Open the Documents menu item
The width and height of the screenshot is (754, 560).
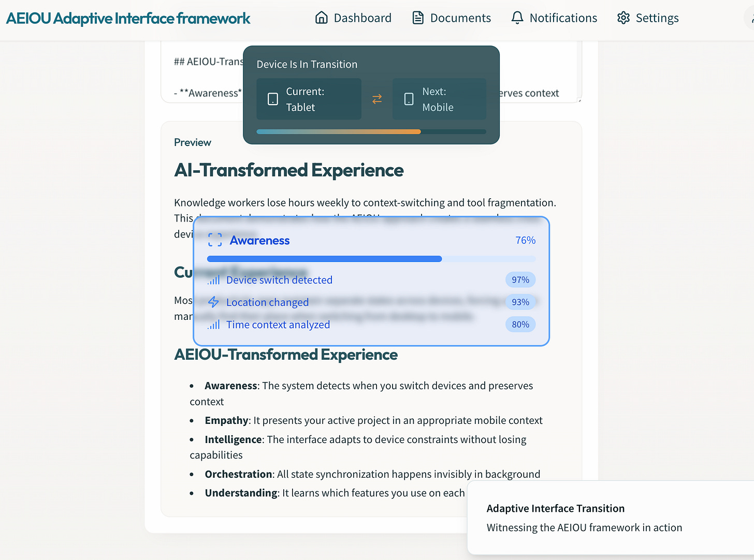coord(452,18)
